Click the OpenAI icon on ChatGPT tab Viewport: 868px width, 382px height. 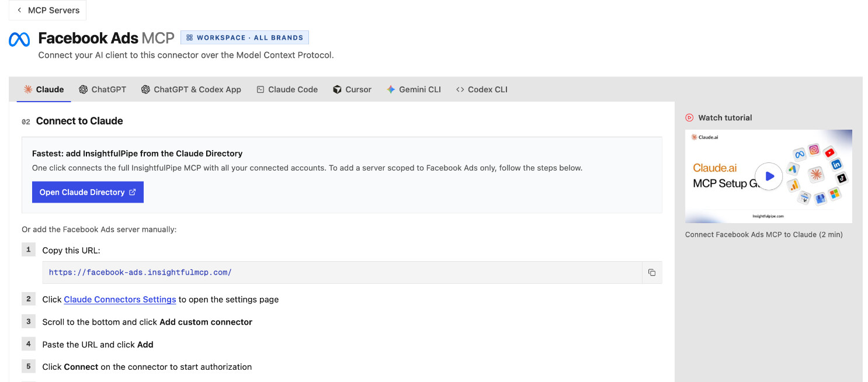[x=84, y=89]
